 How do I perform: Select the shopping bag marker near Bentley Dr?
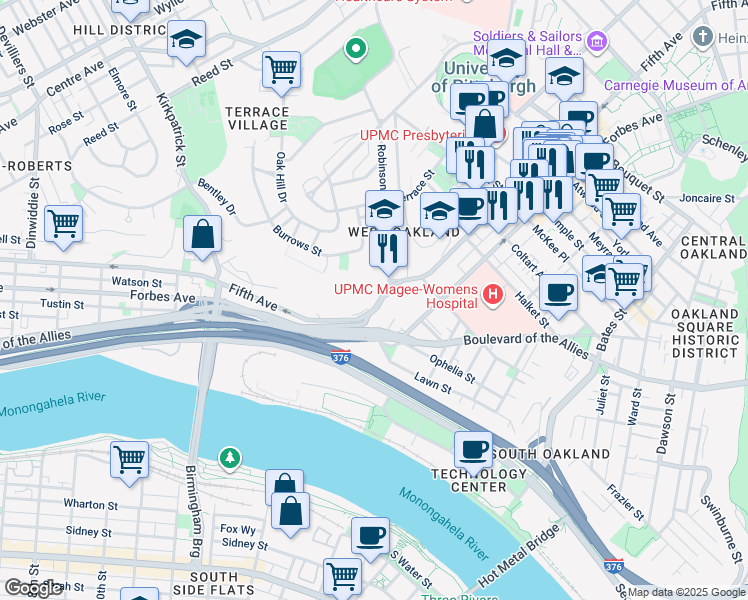202,235
